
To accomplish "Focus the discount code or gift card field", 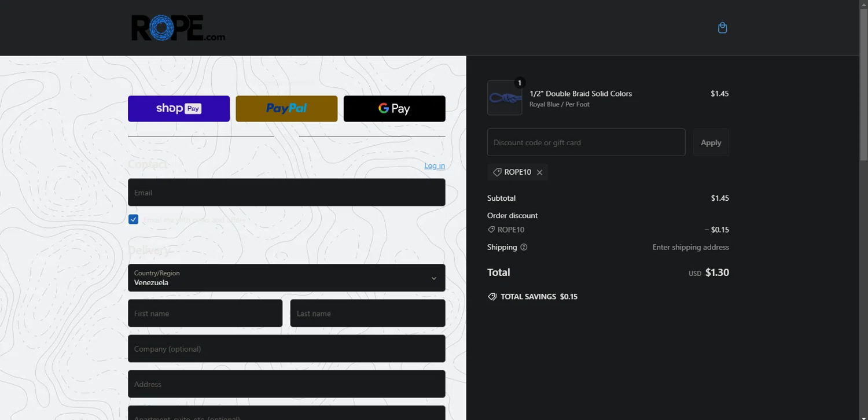I will point(586,142).
